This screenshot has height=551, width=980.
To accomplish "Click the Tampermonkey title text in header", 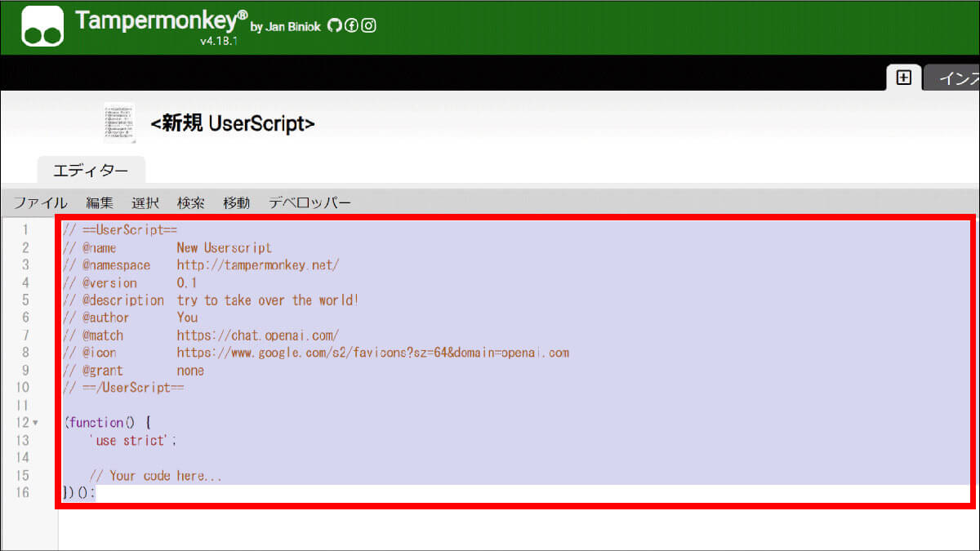I will coord(161,22).
